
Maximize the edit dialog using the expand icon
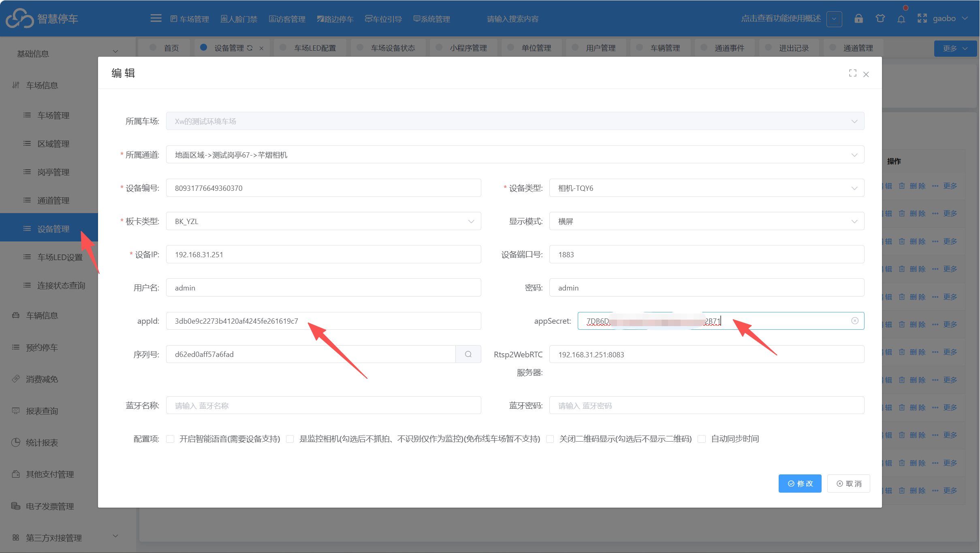click(x=853, y=73)
